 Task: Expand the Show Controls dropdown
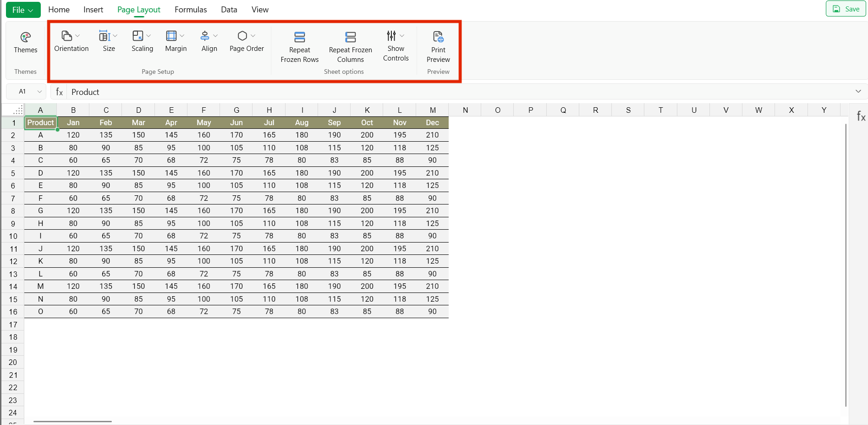pyautogui.click(x=402, y=36)
